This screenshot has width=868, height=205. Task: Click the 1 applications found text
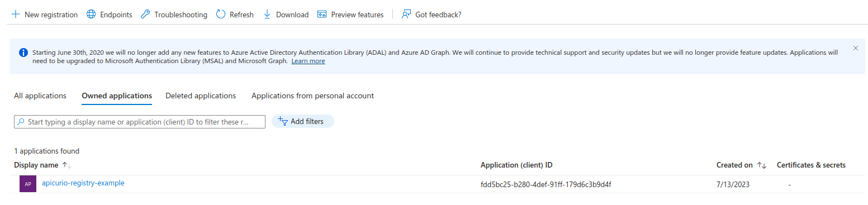pos(47,151)
